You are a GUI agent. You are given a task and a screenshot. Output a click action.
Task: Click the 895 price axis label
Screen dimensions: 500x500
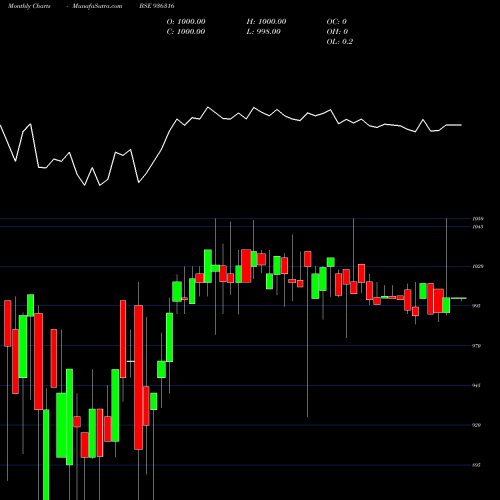tap(477, 465)
